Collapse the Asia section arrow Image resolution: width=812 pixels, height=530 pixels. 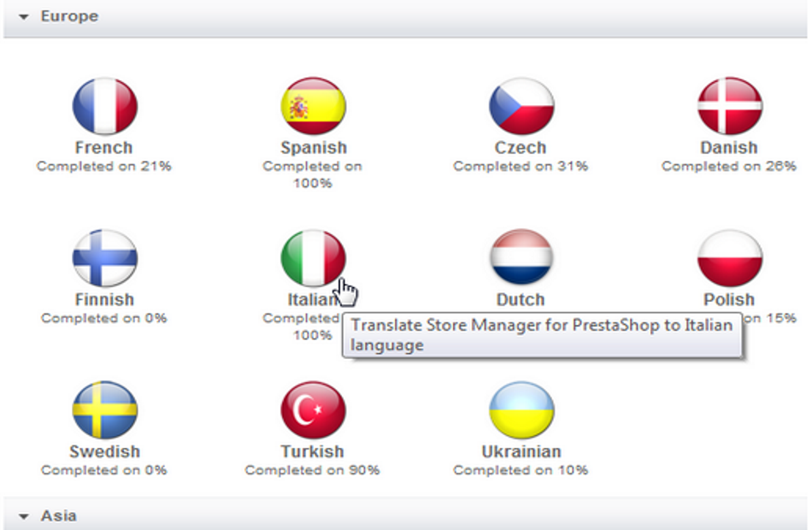click(23, 516)
